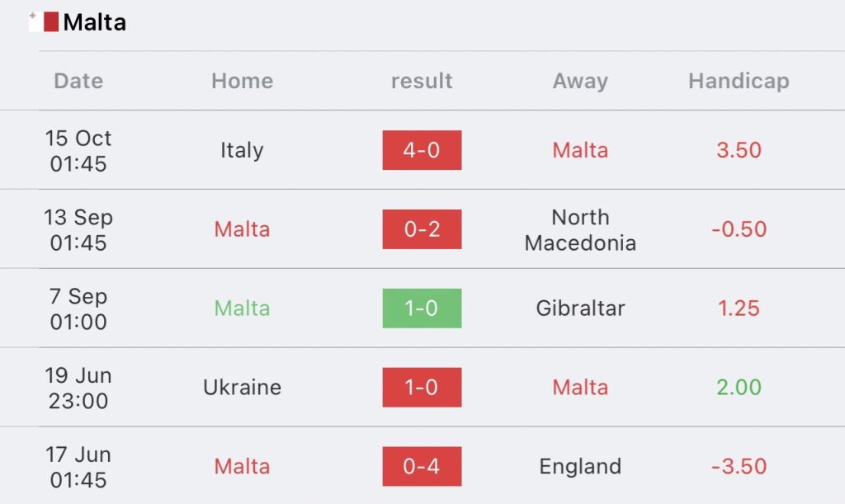Viewport: 845px width, 504px height.
Task: Open the Italy team link
Action: click(x=242, y=150)
